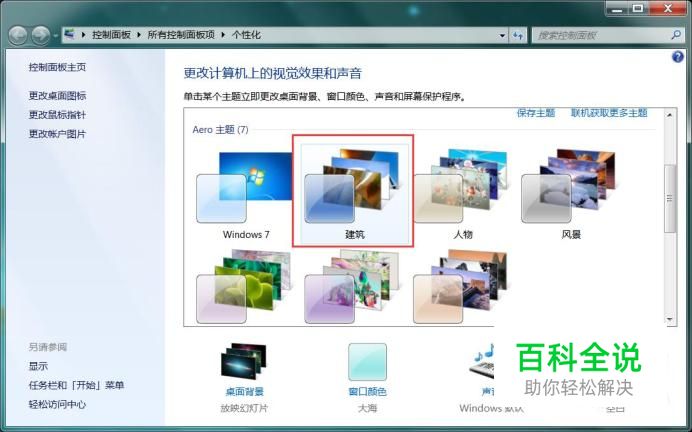
Task: Click the control panel icon in address bar
Action: tap(69, 34)
